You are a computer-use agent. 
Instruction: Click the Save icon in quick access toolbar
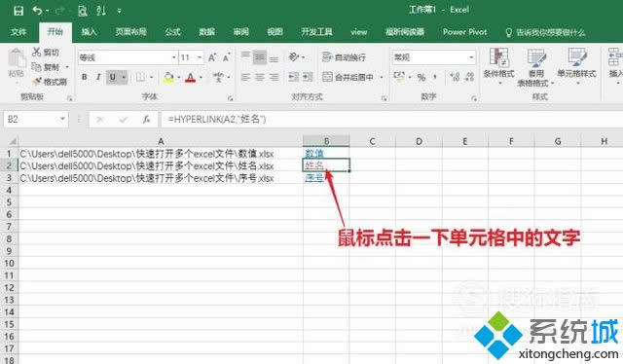coord(18,11)
